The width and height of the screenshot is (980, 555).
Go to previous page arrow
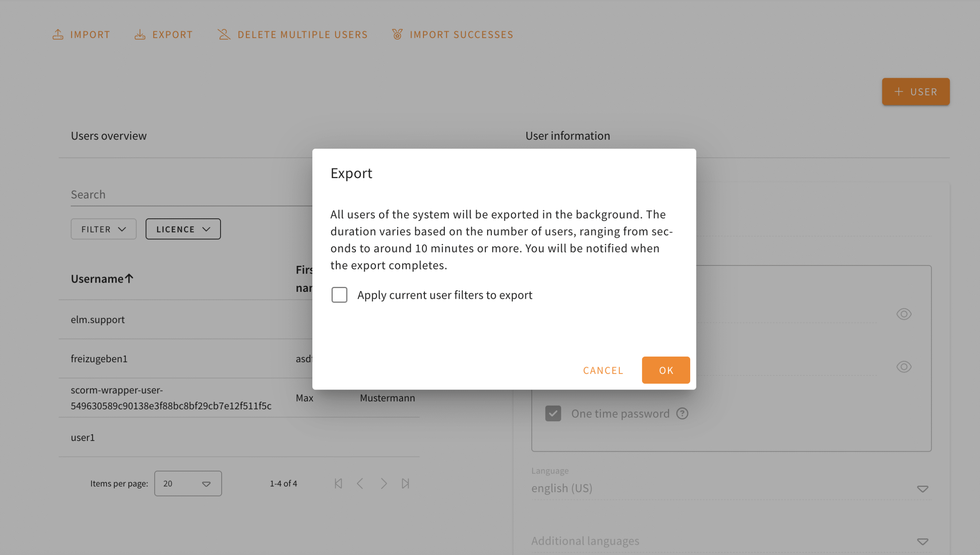pos(360,483)
